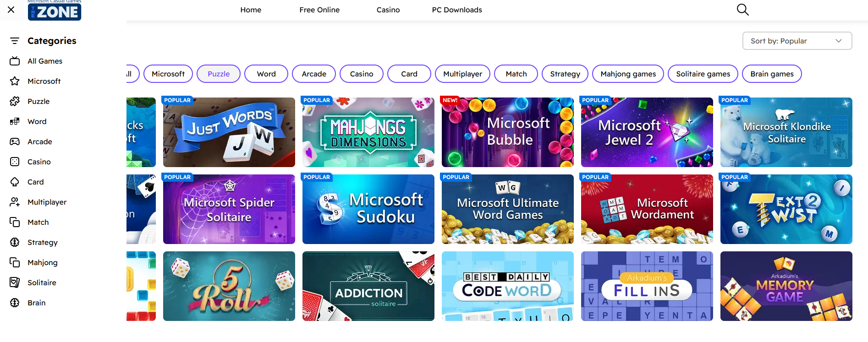Select the Arcade filter pill

point(314,74)
